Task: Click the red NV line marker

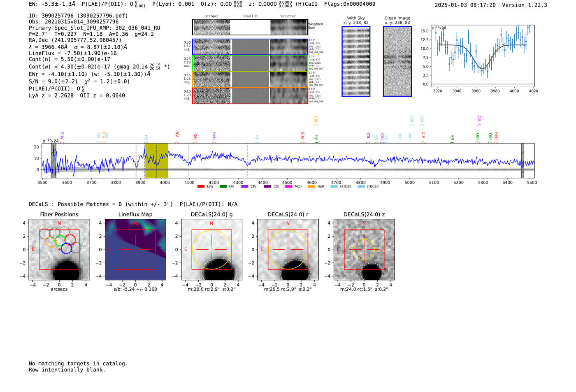Action: tap(177, 137)
